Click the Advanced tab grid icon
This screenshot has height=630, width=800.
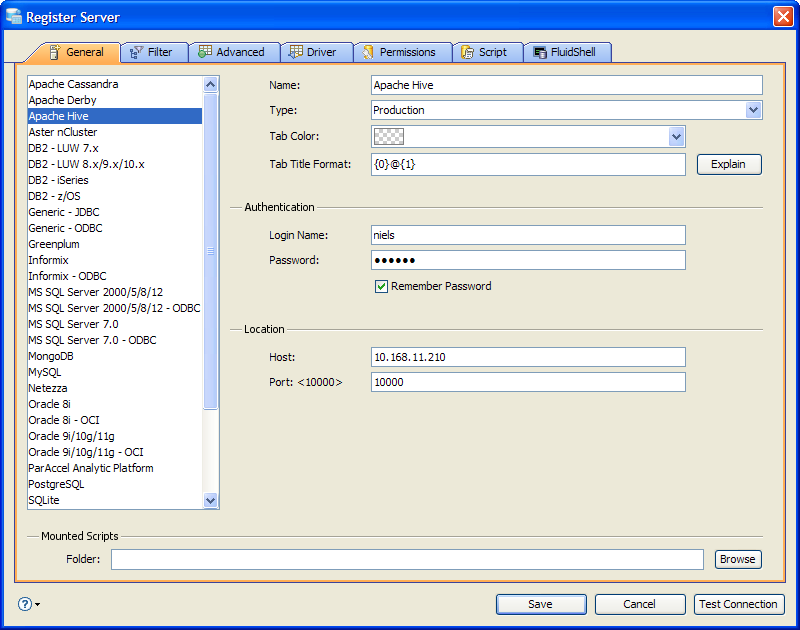point(205,52)
